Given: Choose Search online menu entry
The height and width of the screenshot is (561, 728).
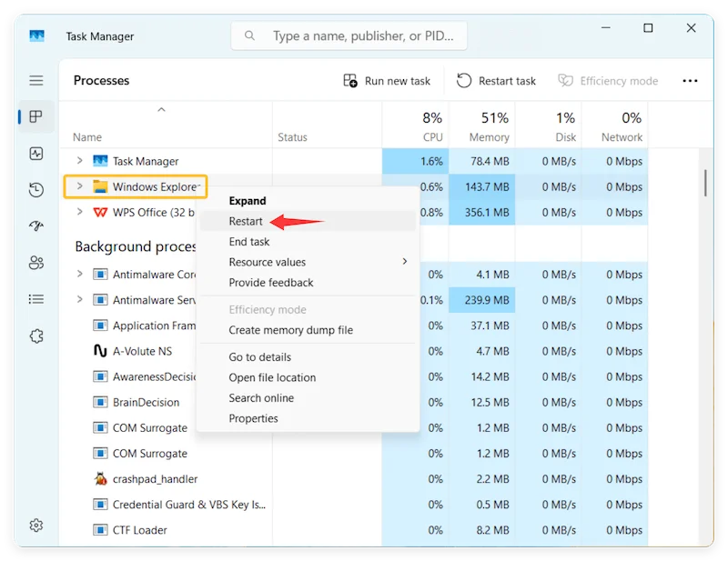Looking at the screenshot, I should 308,397.
